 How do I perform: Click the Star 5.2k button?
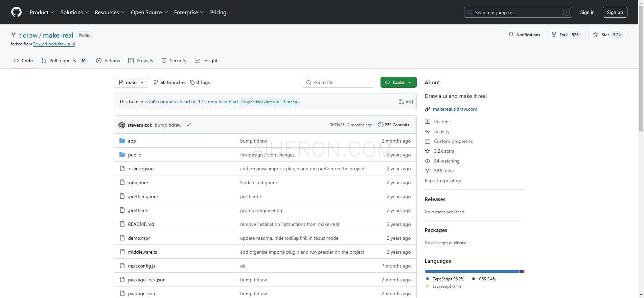tap(607, 35)
